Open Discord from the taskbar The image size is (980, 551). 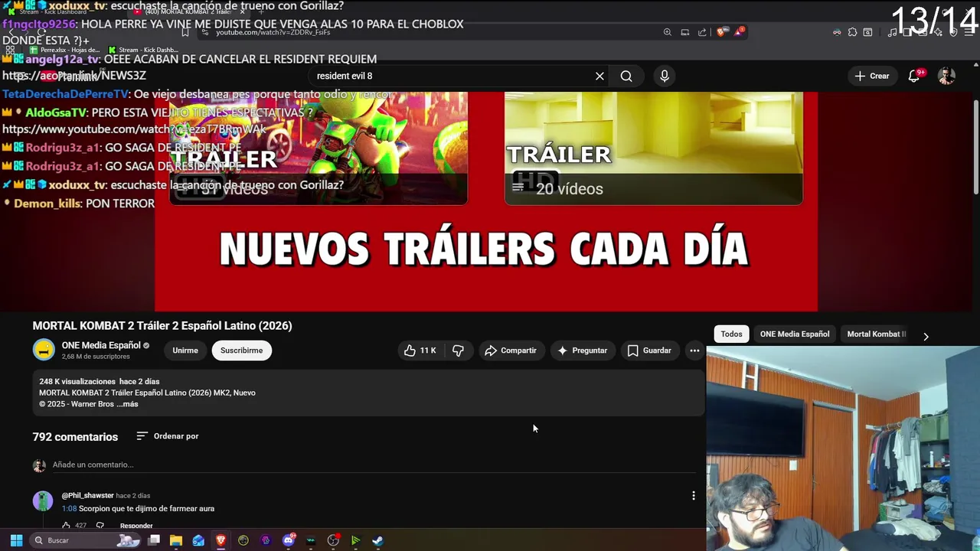[289, 540]
